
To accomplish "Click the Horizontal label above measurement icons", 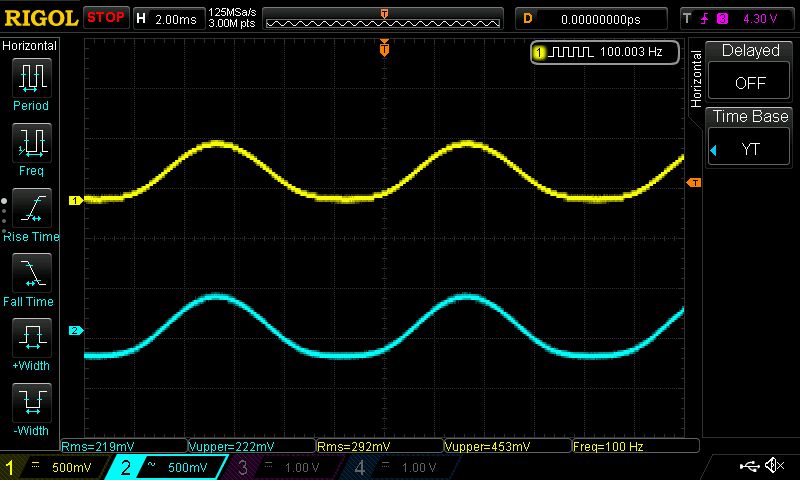I will click(x=30, y=46).
